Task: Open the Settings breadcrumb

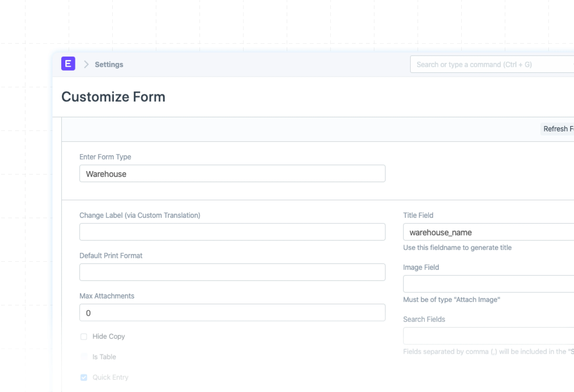Action: click(109, 64)
